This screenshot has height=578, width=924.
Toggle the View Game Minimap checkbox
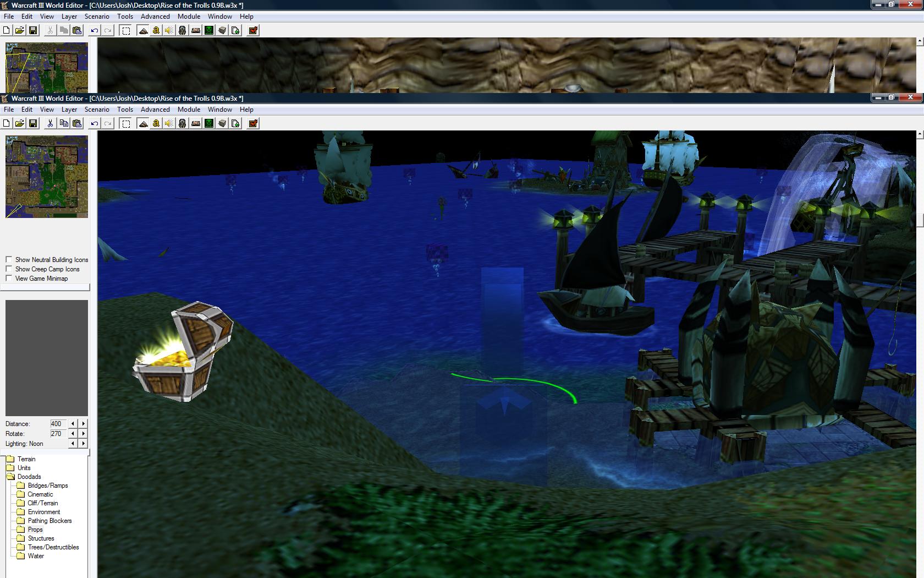coord(9,278)
